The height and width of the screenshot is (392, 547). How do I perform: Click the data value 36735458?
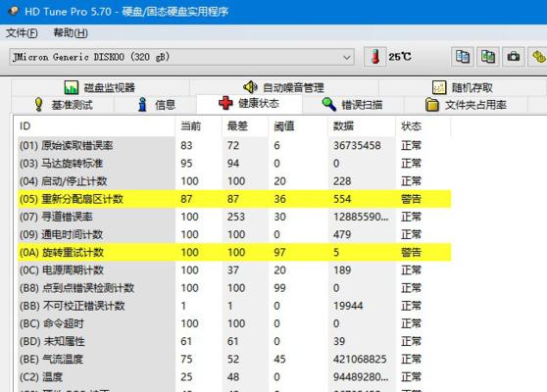pos(357,145)
